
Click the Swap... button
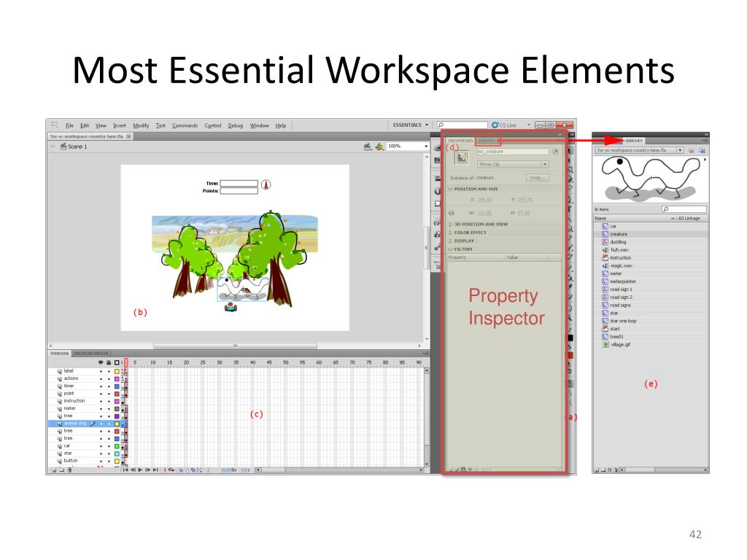538,178
